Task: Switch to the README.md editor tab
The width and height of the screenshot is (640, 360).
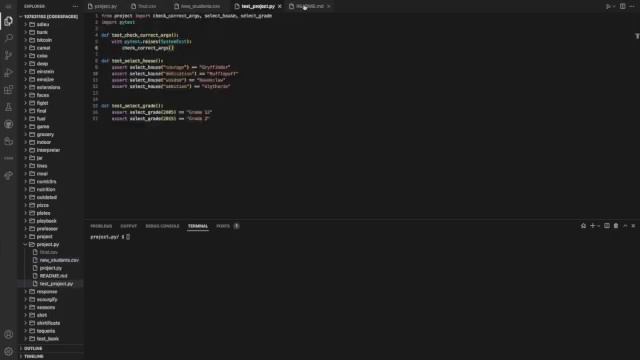Action: 309,6
